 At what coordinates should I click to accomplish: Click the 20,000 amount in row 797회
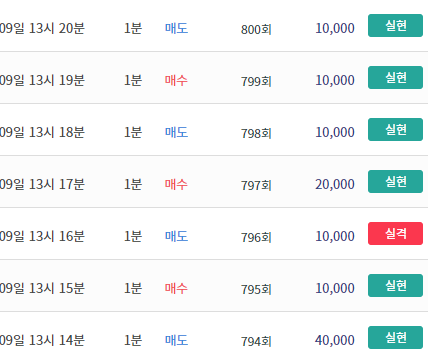pyautogui.click(x=335, y=184)
